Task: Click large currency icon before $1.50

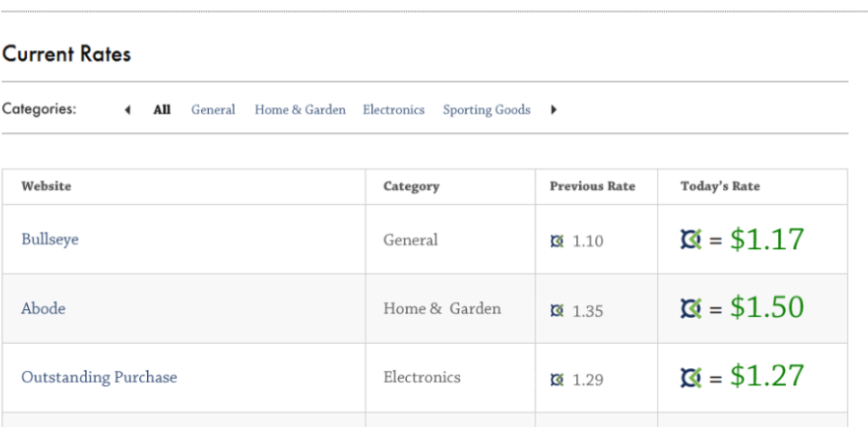Action: pos(691,308)
